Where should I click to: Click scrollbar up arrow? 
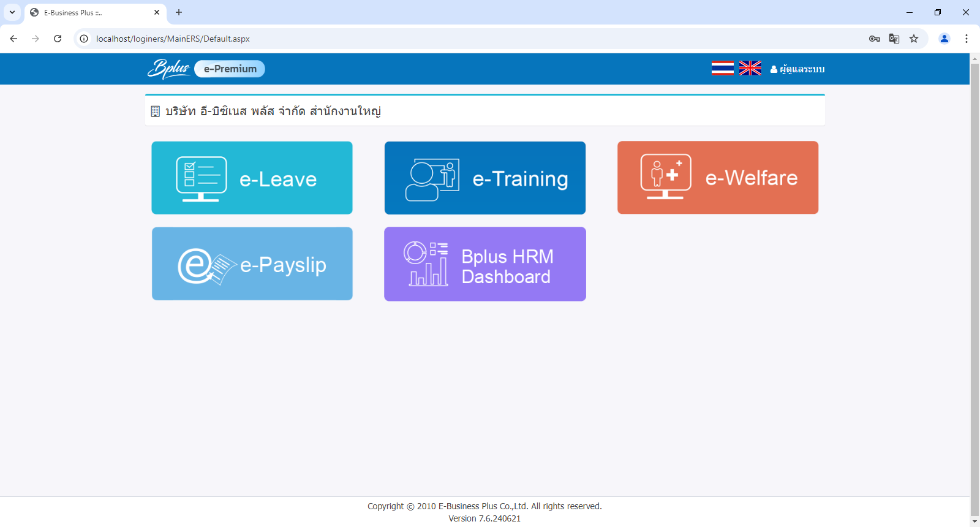point(974,58)
